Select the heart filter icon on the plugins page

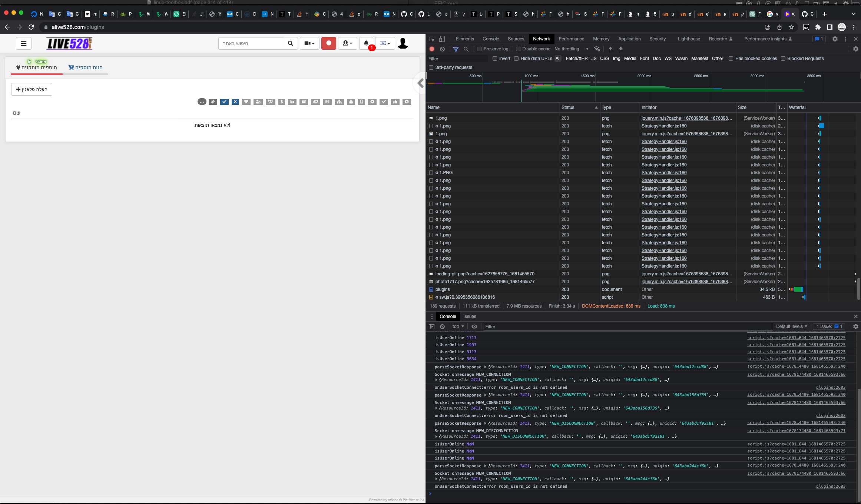[246, 102]
